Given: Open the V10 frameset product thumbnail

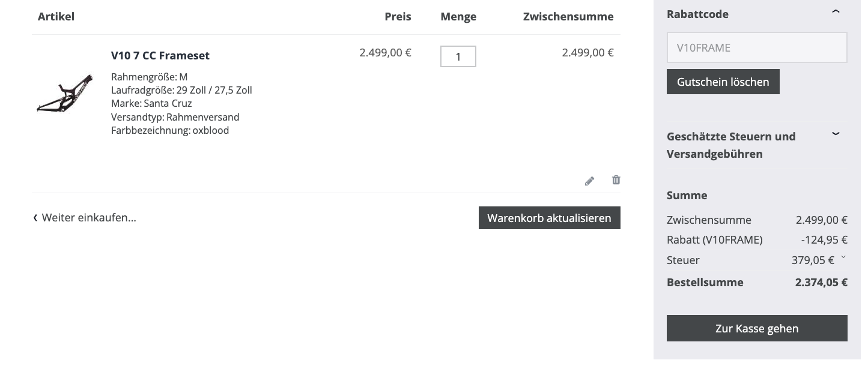Looking at the screenshot, I should click(65, 93).
